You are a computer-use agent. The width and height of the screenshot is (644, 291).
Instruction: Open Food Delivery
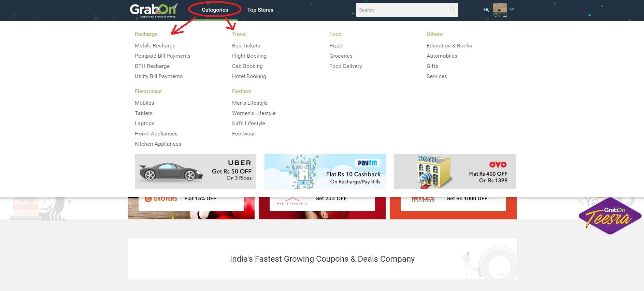click(346, 66)
